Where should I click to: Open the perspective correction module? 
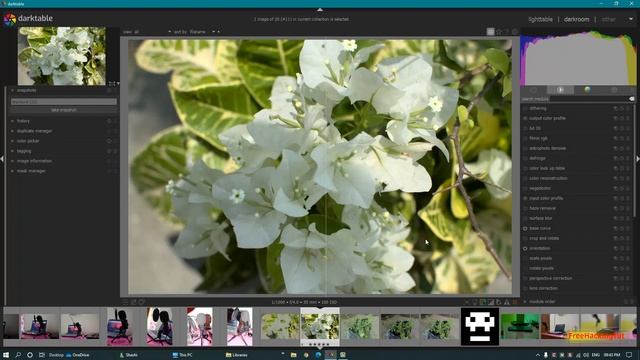pos(551,278)
